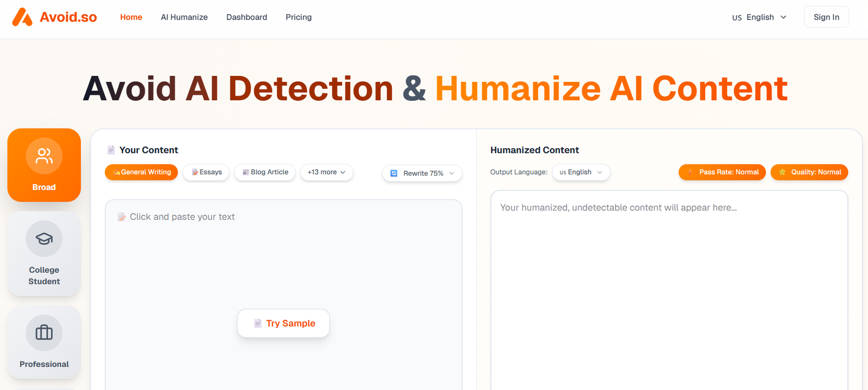Click the document icon beside Your Content

111,150
